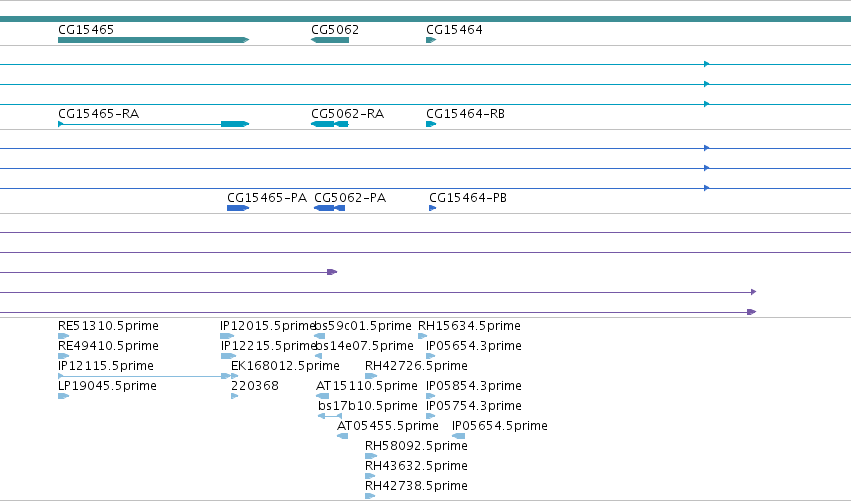The width and height of the screenshot is (851, 501).
Task: Select the CG15464-PB protein label
Action: [468, 198]
